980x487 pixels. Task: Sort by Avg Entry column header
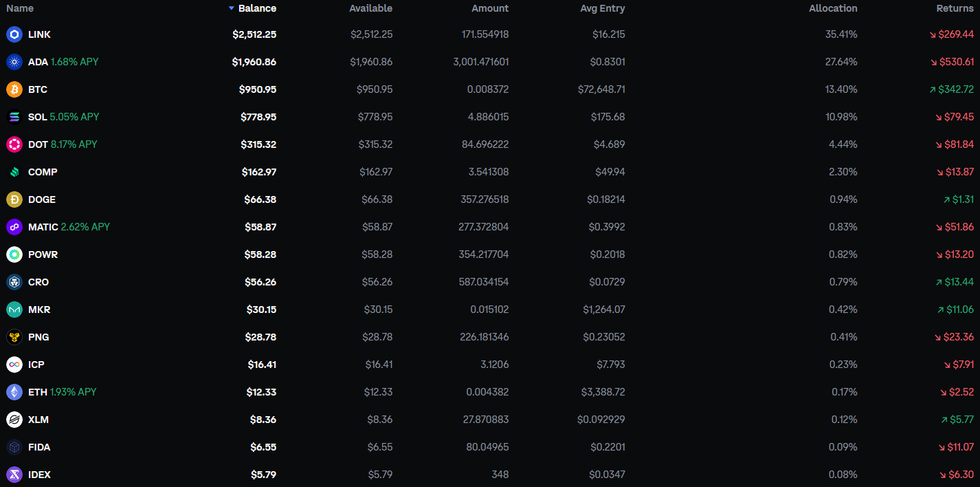[x=603, y=8]
